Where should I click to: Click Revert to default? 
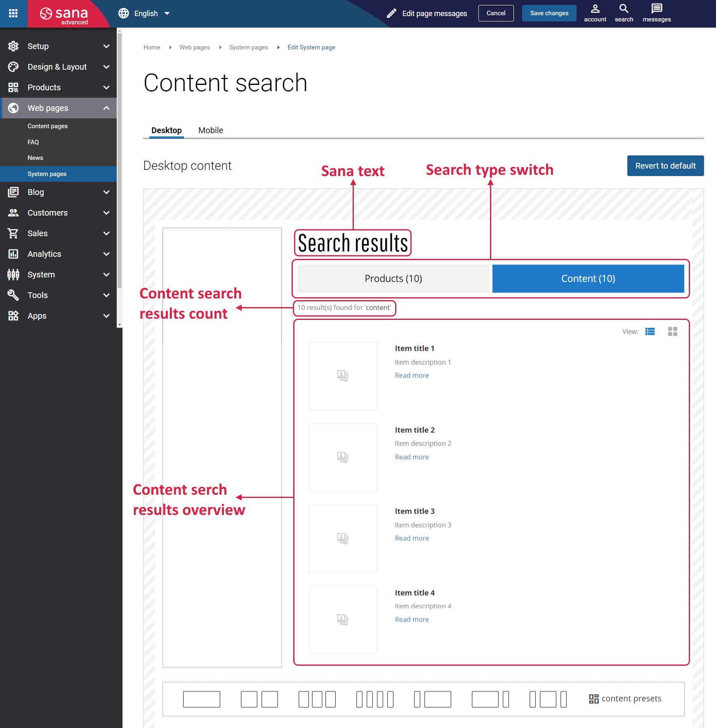(665, 165)
